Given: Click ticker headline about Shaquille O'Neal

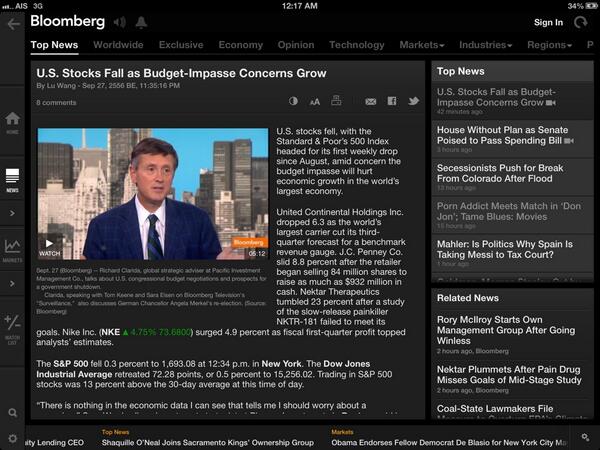Looking at the screenshot, I should (x=207, y=442).
